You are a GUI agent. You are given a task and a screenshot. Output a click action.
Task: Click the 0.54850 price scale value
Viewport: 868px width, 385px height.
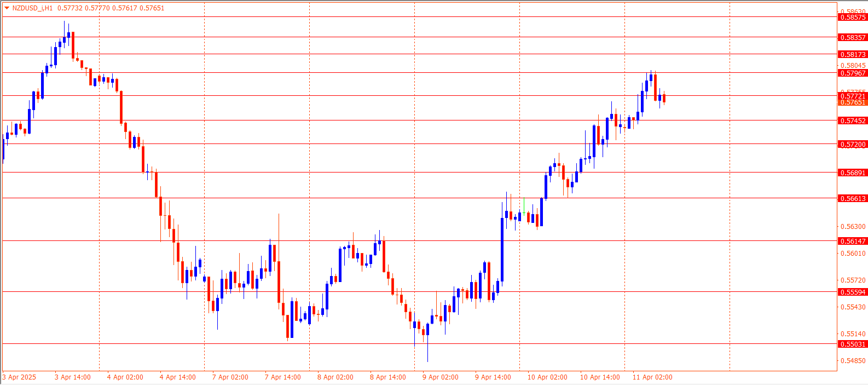tap(853, 360)
